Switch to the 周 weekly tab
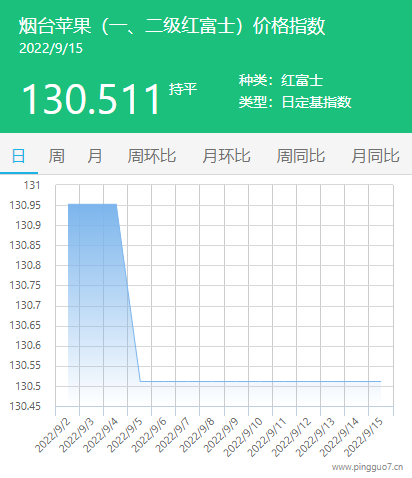This screenshot has height=478, width=412. [x=56, y=156]
